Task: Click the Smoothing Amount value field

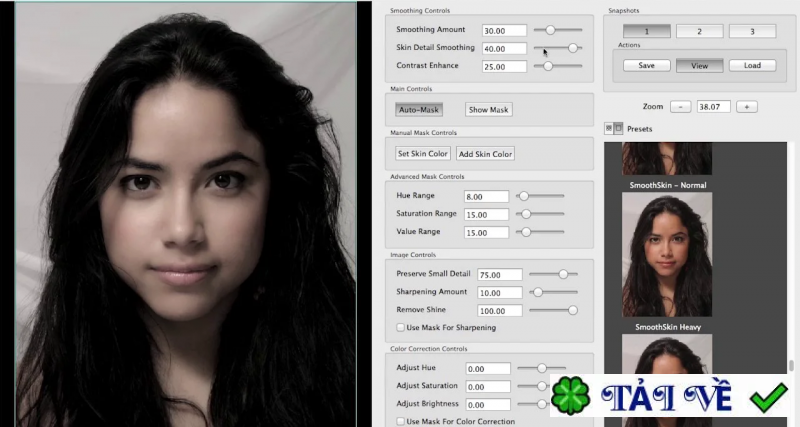Action: [504, 31]
